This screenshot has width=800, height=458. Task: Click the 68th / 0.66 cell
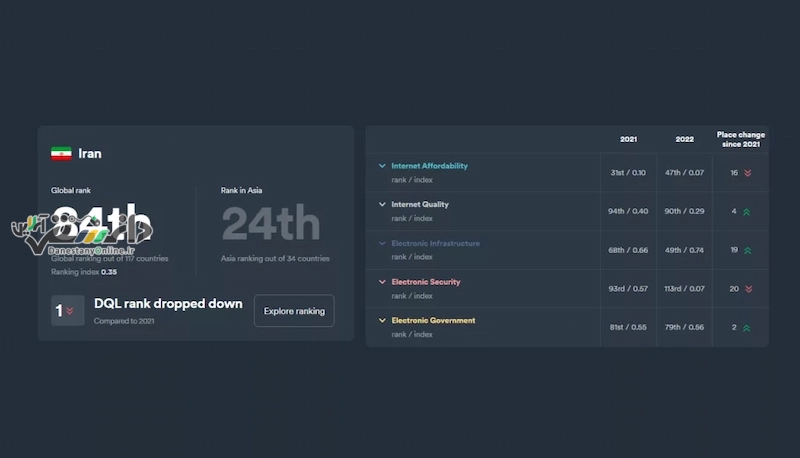628,250
